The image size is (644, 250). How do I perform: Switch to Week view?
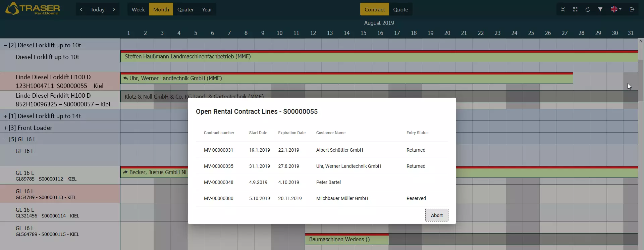138,9
